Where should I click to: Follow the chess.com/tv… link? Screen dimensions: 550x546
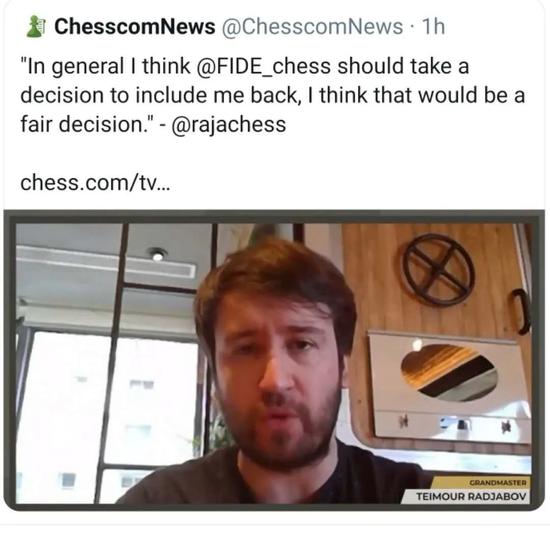pos(95,183)
